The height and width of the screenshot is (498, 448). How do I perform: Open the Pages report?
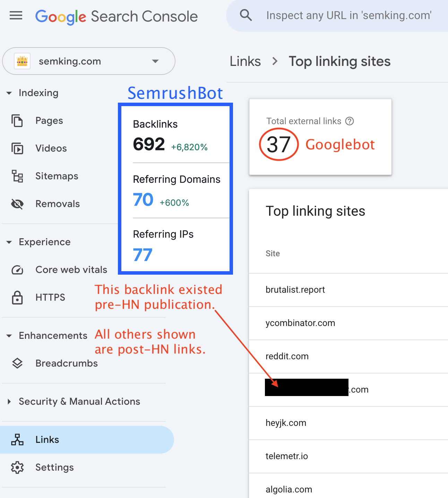tap(49, 121)
